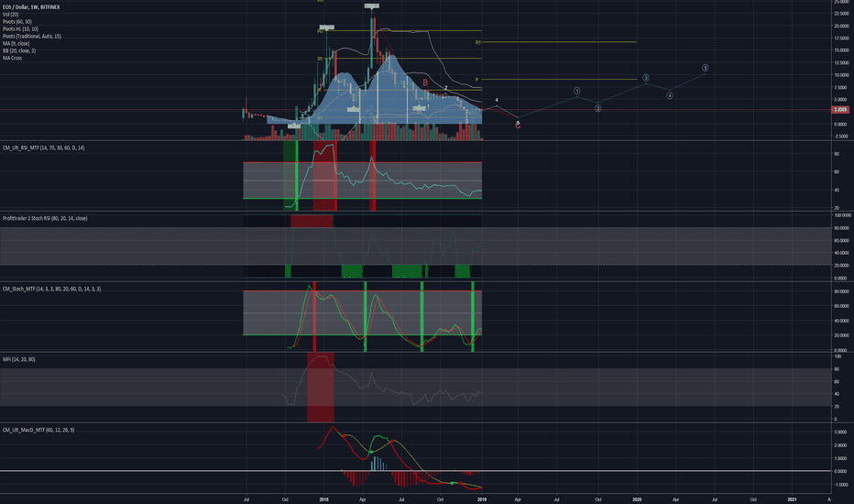Select the uncircled white 4 wave label
Screen dimensions: 854x504
496,100
